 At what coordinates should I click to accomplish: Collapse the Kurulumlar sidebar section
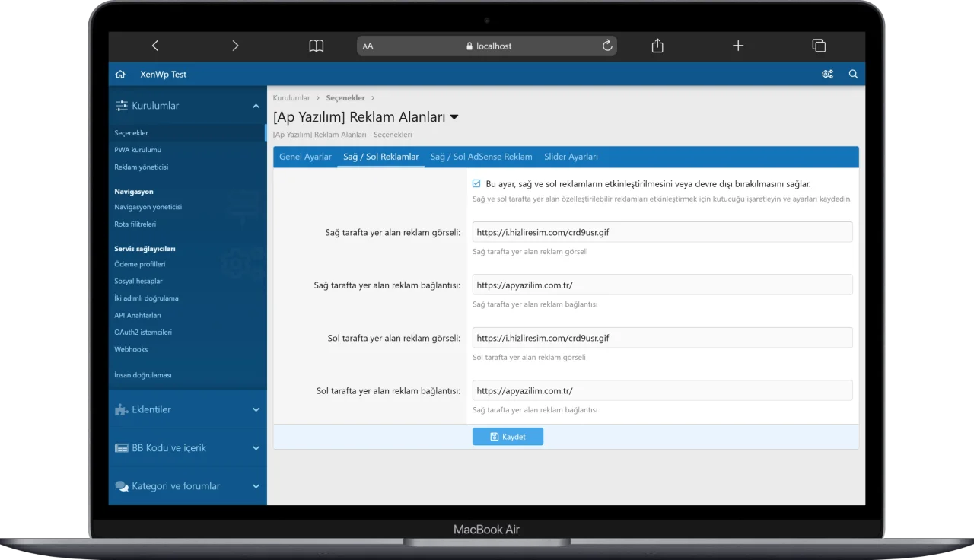tap(256, 107)
